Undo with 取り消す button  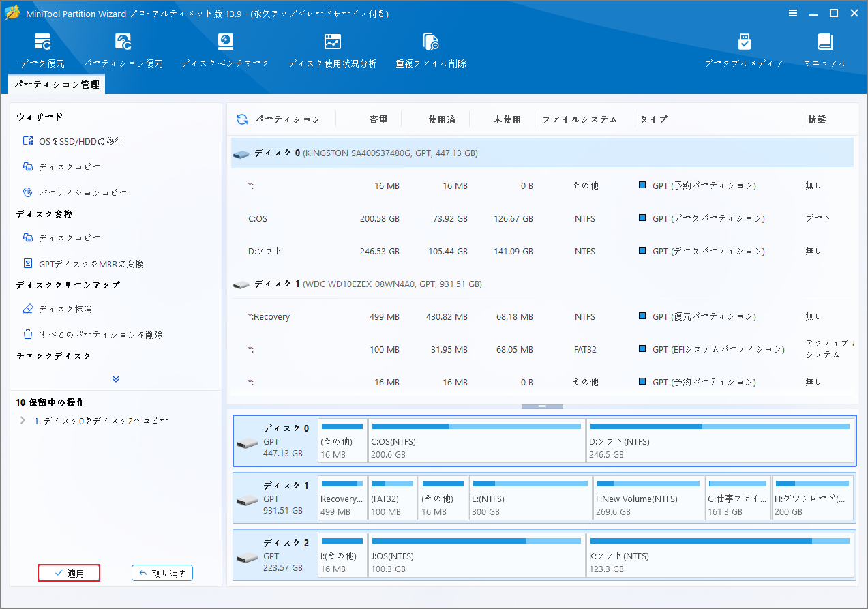point(162,574)
